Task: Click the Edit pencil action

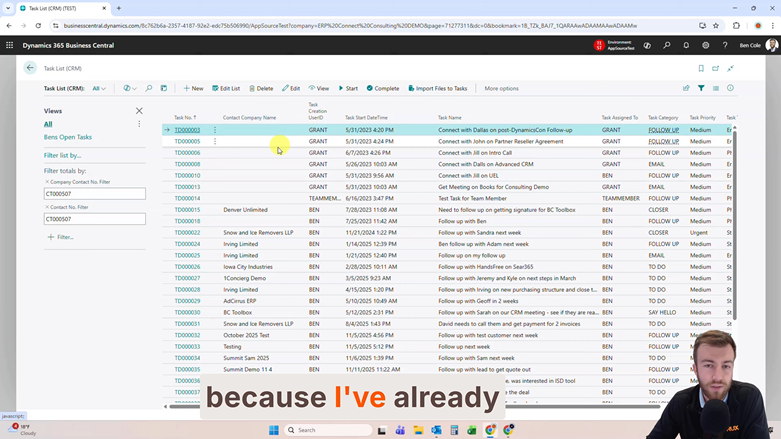Action: click(291, 88)
